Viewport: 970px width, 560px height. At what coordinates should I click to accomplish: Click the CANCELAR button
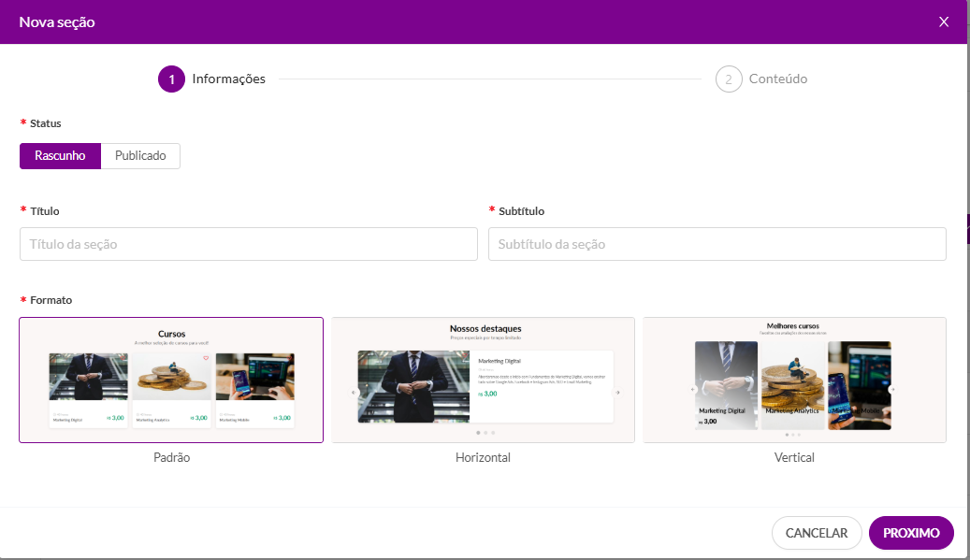click(816, 533)
